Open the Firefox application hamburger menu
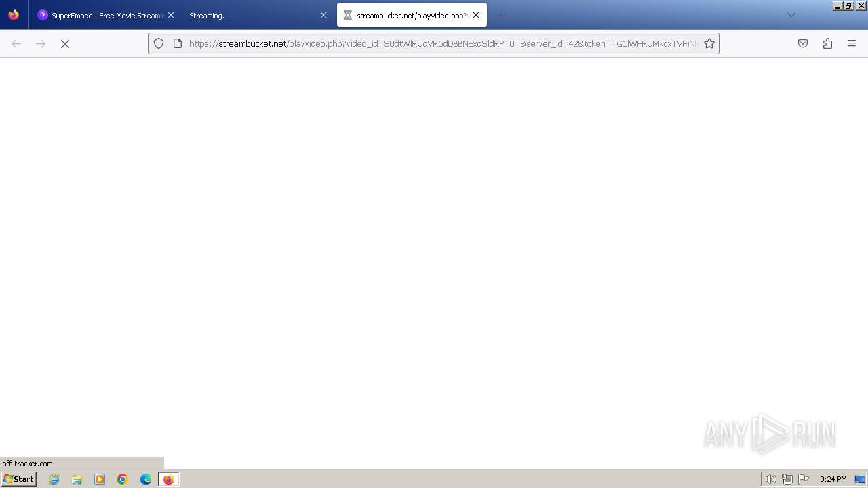Viewport: 868px width, 488px height. [x=852, y=43]
